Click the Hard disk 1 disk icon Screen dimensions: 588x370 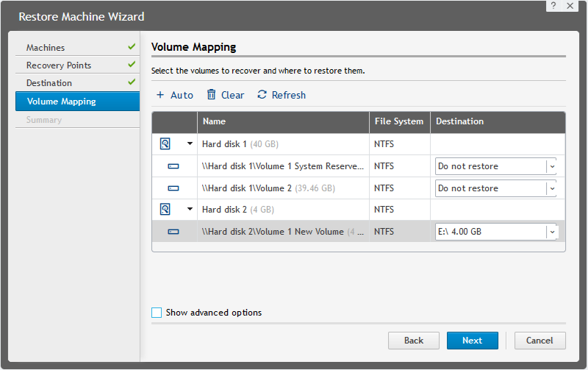point(165,144)
